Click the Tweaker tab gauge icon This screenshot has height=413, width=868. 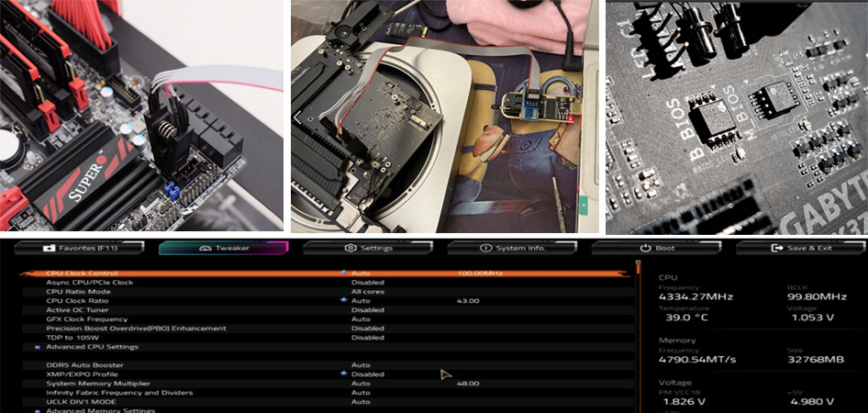pyautogui.click(x=206, y=248)
